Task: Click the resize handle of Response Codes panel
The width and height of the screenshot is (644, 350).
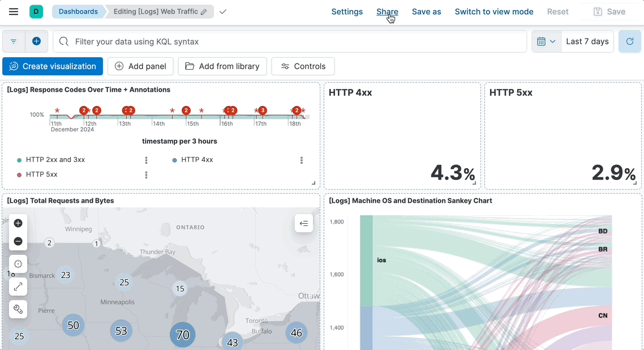Action: pyautogui.click(x=314, y=183)
